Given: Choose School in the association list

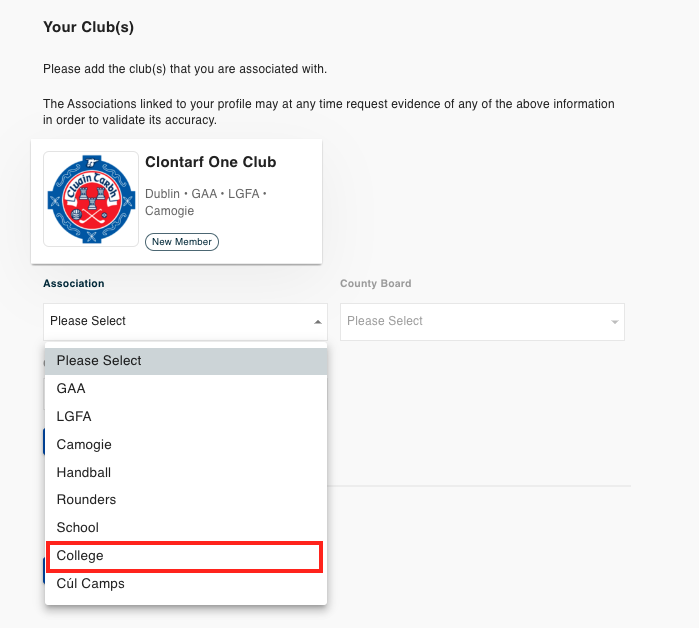Looking at the screenshot, I should click(x=186, y=527).
